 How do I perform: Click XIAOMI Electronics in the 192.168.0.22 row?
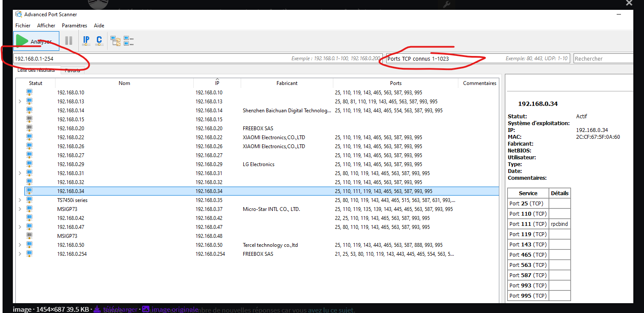(274, 137)
